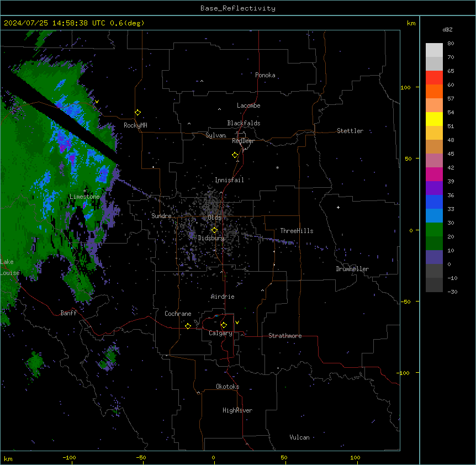Viewport: 476px width, 465px height.
Task: Click the Blackfalds town label
Action: point(244,123)
